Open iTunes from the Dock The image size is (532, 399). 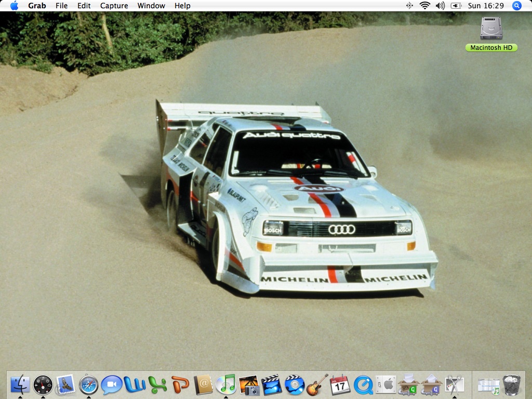tap(226, 384)
